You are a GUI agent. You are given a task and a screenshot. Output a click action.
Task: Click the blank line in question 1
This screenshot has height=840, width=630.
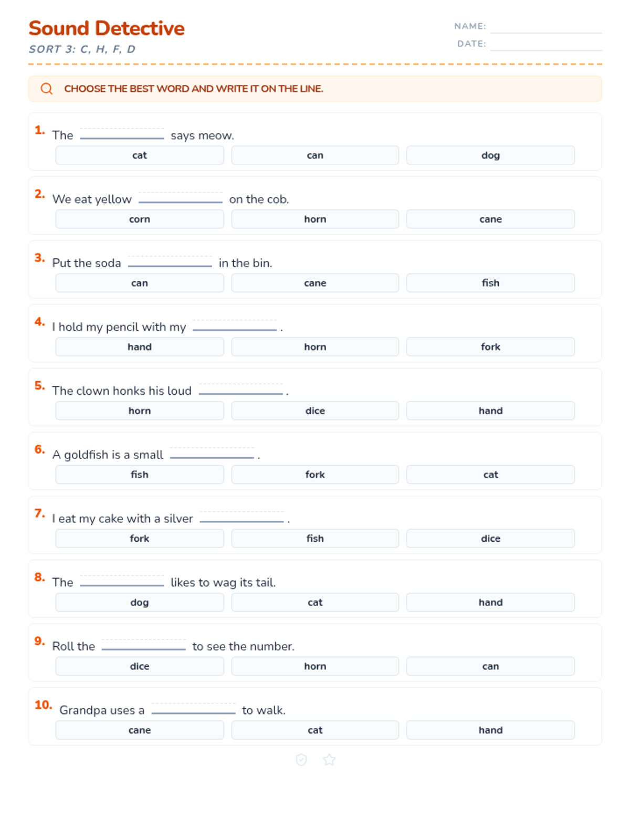pos(122,134)
